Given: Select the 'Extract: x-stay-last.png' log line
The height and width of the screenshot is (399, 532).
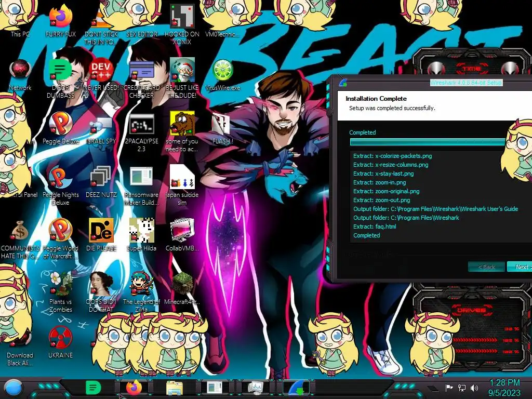Looking at the screenshot, I should (383, 174).
